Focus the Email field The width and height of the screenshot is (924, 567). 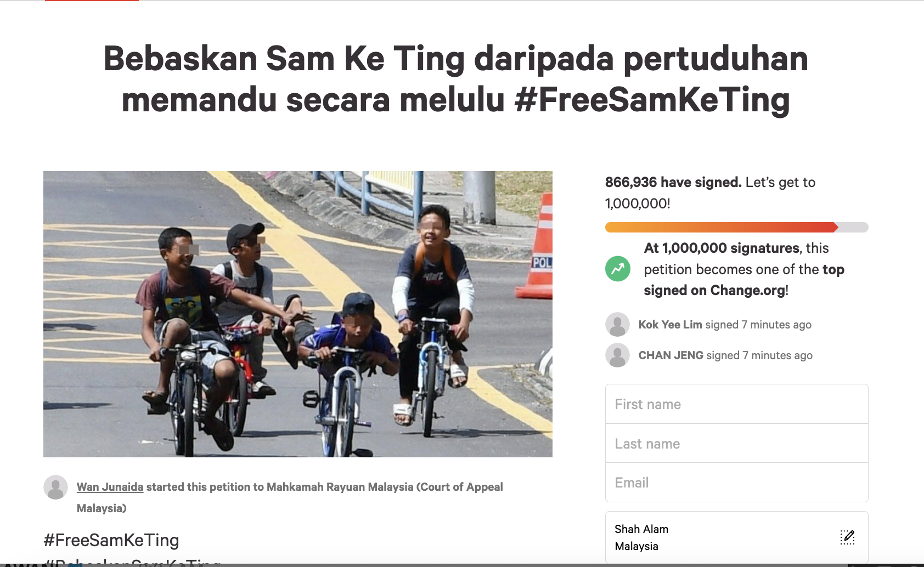click(x=736, y=483)
